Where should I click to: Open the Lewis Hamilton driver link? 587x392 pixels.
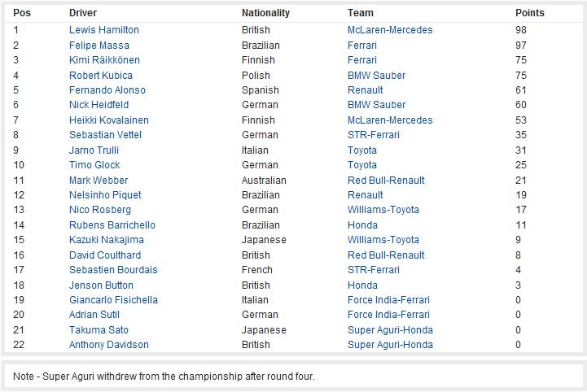pyautogui.click(x=104, y=30)
